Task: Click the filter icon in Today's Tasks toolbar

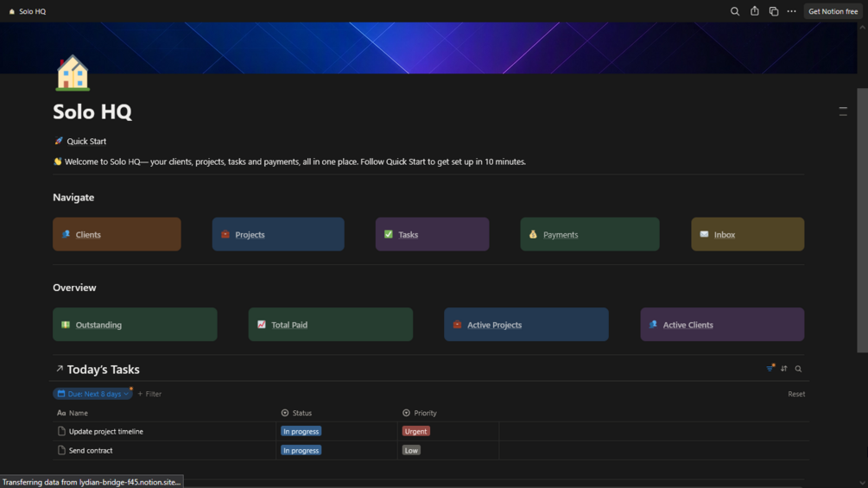Action: click(x=770, y=369)
